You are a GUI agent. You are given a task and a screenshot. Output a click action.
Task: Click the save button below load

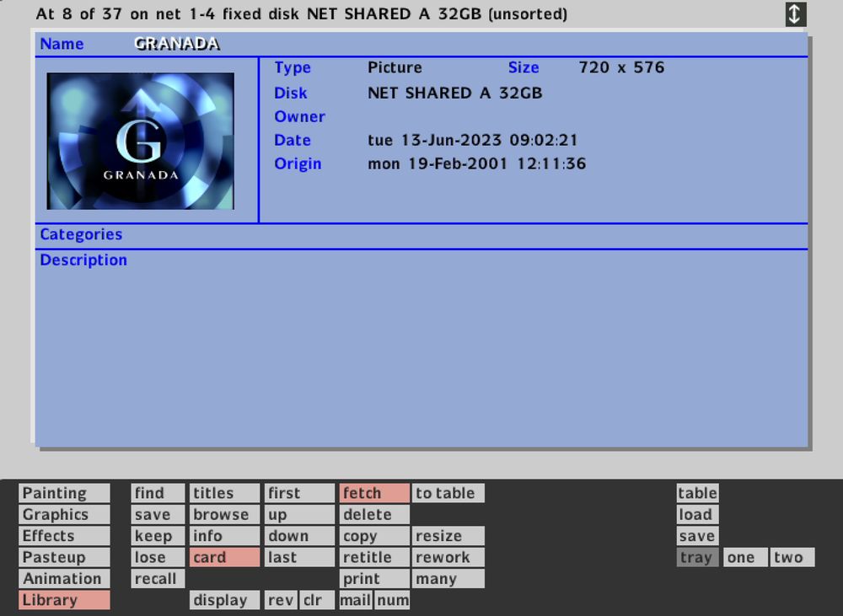click(x=697, y=536)
